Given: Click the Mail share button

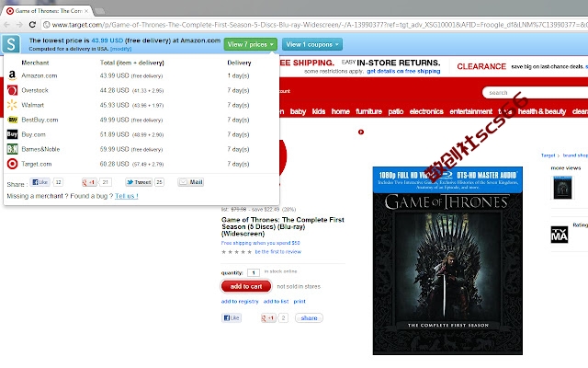Looking at the screenshot, I should (x=190, y=182).
